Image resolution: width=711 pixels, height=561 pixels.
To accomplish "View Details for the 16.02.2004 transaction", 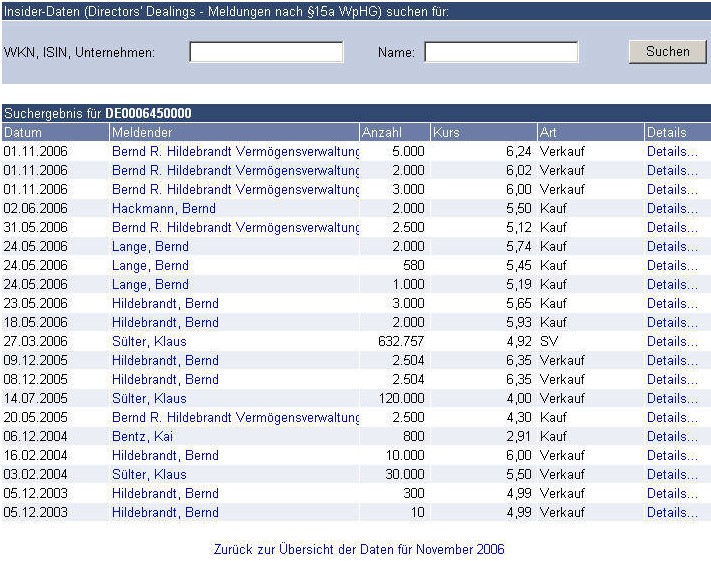I will pyautogui.click(x=672, y=456).
